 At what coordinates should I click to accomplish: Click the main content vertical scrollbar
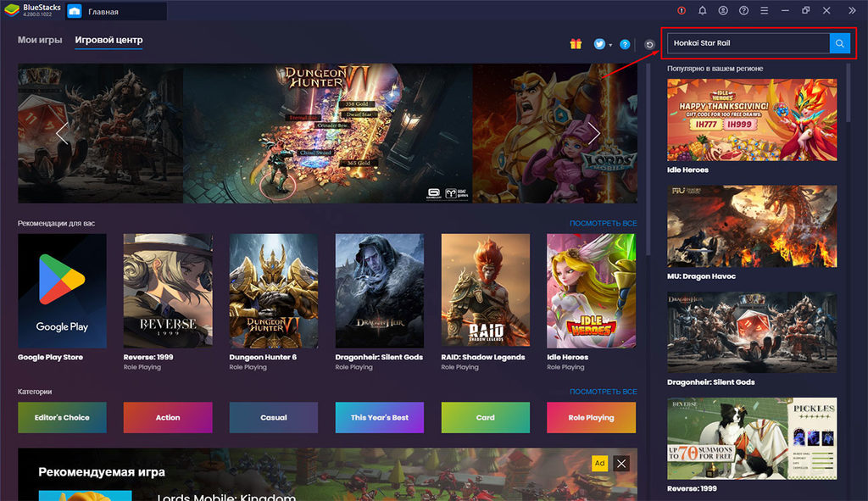pyautogui.click(x=647, y=159)
